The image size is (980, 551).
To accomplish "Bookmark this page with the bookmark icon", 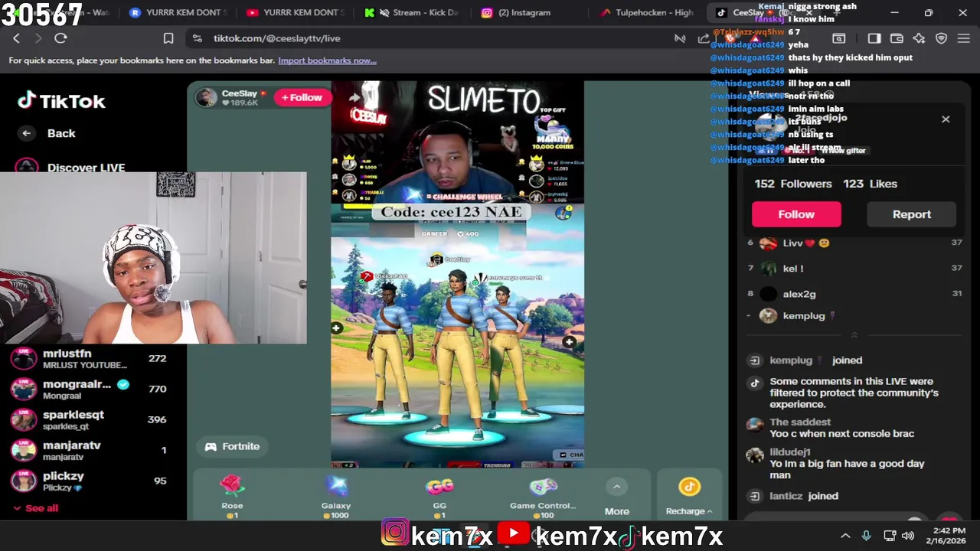I will click(x=168, y=38).
